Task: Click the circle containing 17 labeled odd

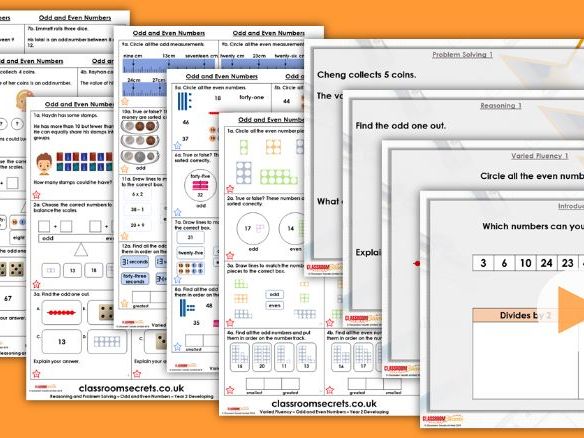Action: [x=253, y=228]
